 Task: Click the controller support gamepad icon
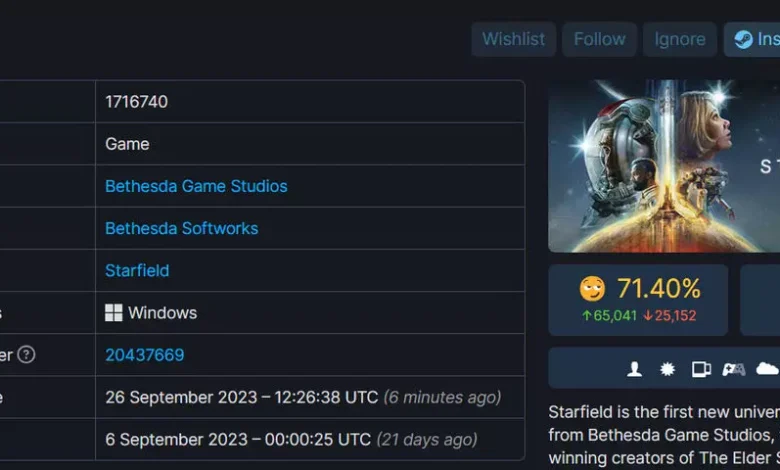(734, 369)
